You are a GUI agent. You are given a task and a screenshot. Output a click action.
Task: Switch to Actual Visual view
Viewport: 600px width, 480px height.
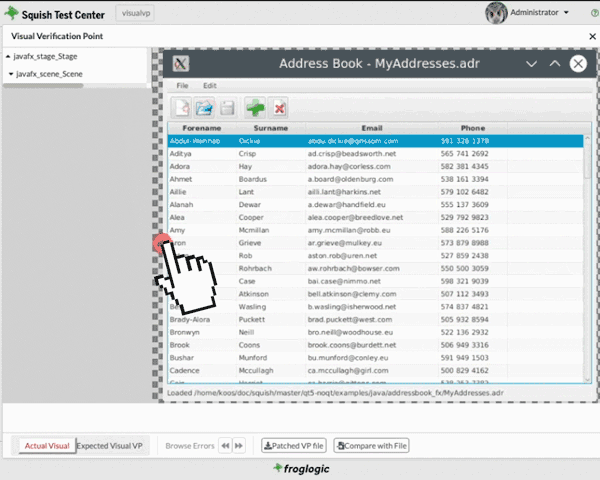pyautogui.click(x=46, y=445)
